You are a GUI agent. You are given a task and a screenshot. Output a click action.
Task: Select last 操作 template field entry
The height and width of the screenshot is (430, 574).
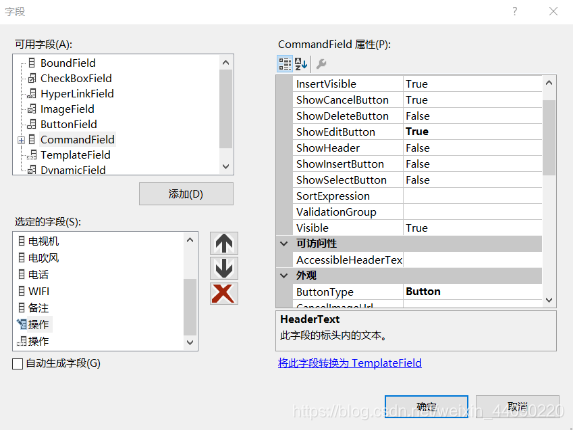click(38, 341)
